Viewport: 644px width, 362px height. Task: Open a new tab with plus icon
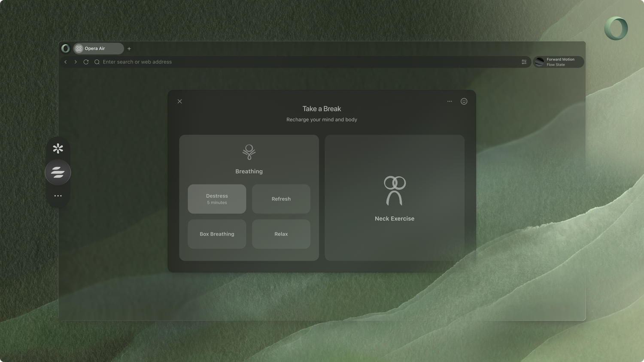pos(129,48)
